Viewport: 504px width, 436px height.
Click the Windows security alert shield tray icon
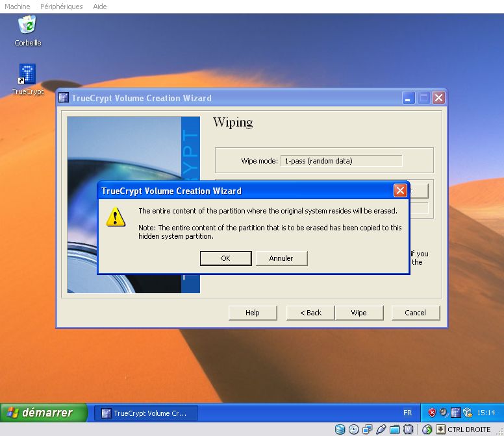pos(432,412)
